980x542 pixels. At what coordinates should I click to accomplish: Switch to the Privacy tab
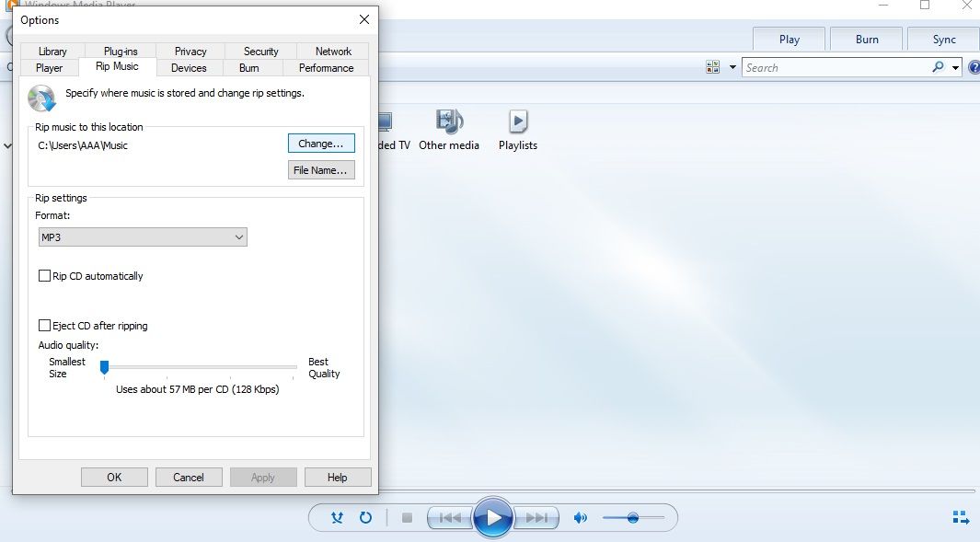pos(190,52)
